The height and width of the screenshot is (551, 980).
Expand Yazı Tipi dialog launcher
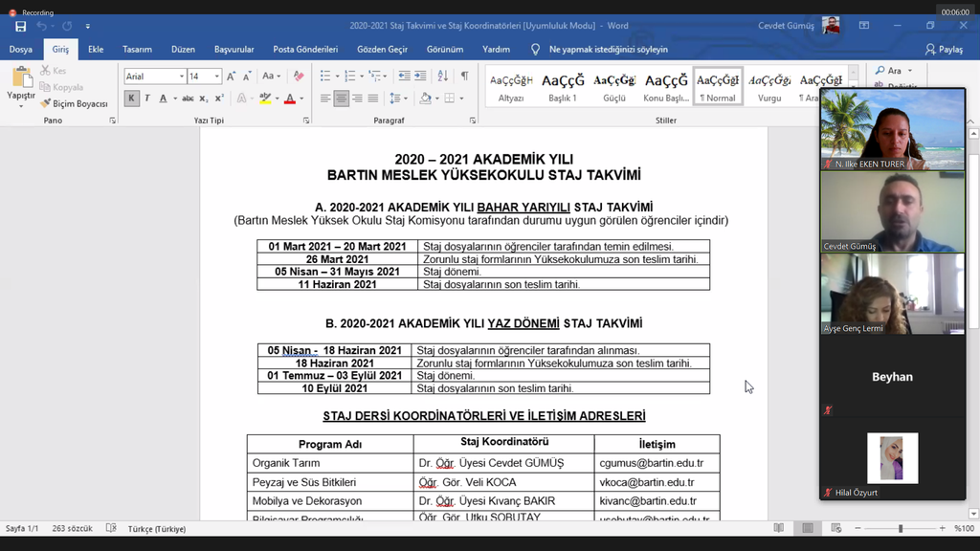point(306,120)
